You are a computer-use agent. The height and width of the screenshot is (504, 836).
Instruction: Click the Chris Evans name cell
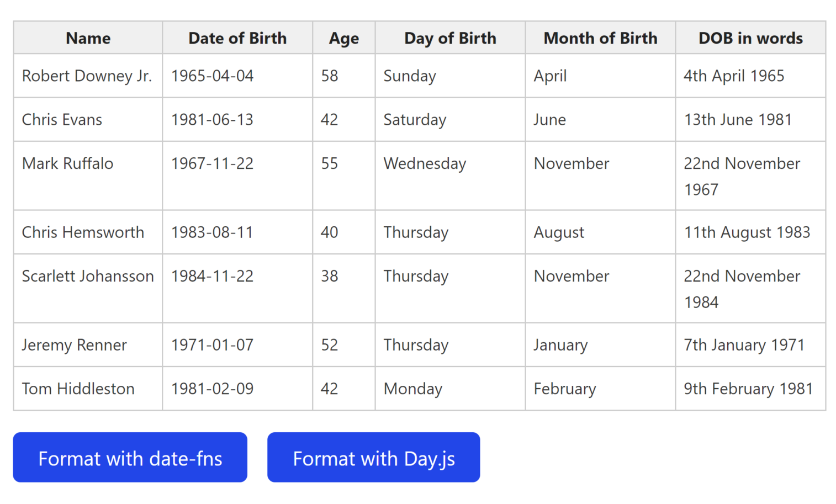(88, 119)
